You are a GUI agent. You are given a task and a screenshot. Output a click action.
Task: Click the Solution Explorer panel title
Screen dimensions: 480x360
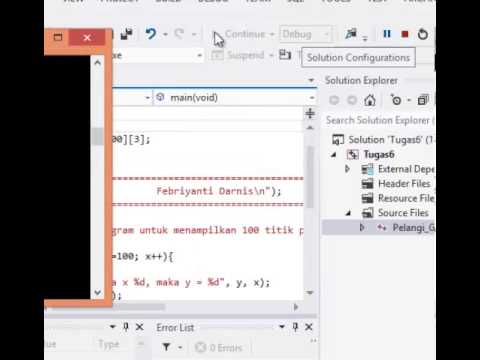(361, 80)
